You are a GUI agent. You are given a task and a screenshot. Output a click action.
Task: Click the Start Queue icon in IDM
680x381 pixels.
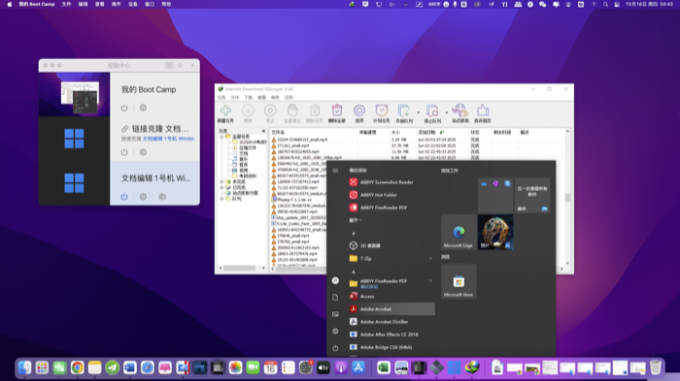(404, 111)
